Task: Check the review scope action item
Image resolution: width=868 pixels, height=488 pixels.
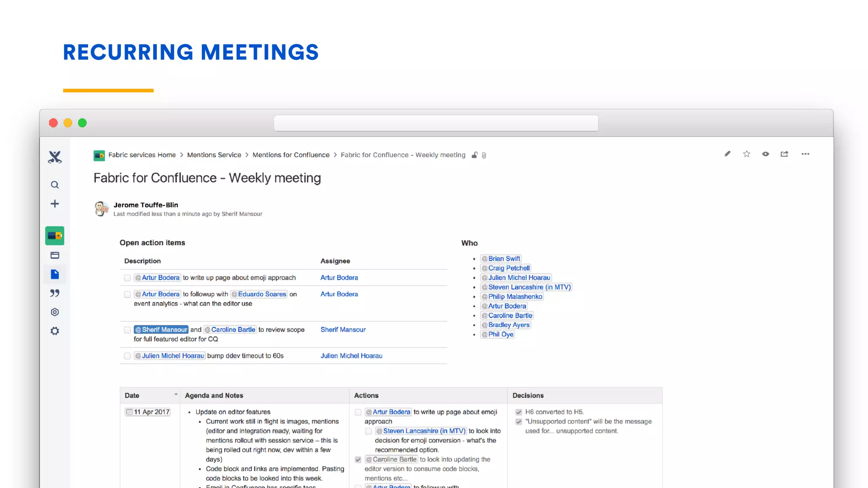Action: click(x=127, y=330)
